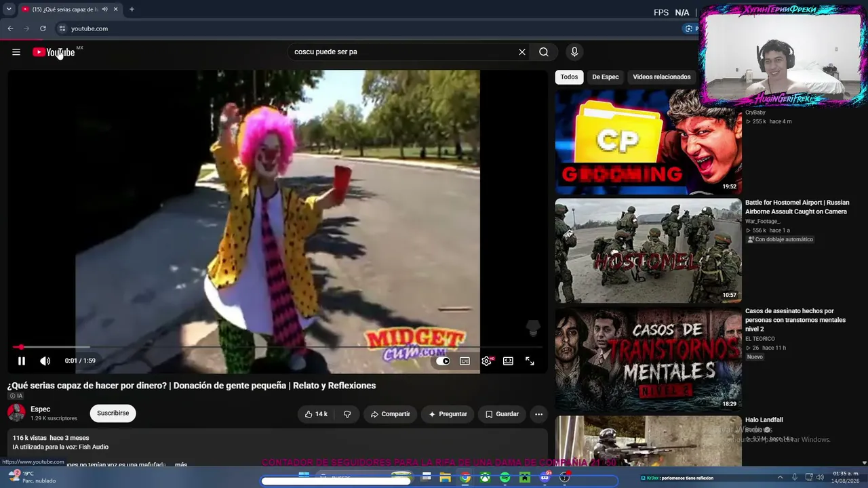Toggle the autoplay switch
868x488 pixels.
[x=443, y=361]
